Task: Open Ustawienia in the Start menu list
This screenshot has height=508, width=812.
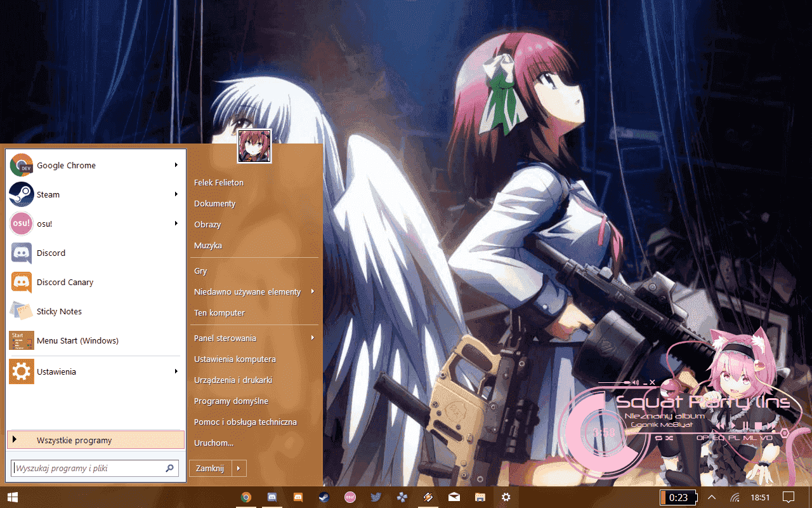Action: coord(96,371)
